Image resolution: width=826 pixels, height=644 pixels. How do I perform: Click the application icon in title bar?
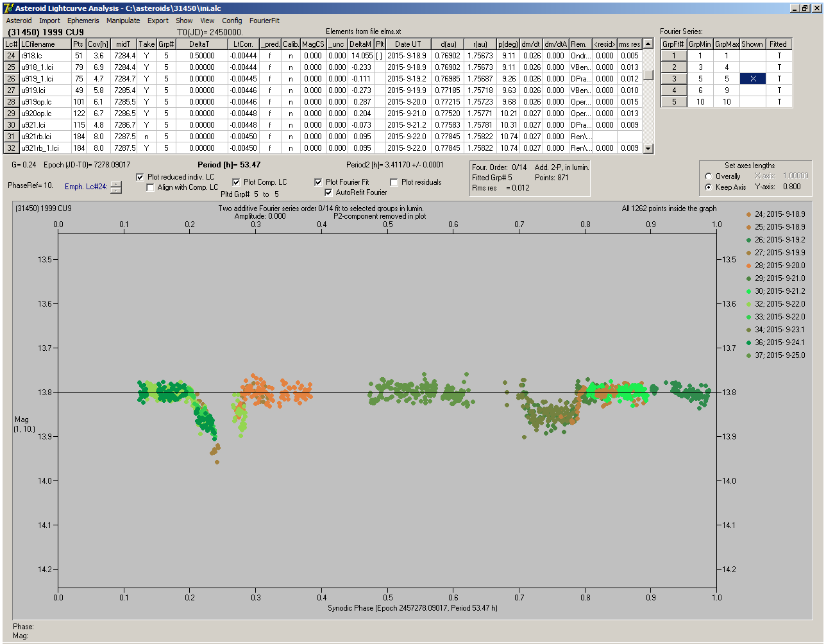pos(8,8)
